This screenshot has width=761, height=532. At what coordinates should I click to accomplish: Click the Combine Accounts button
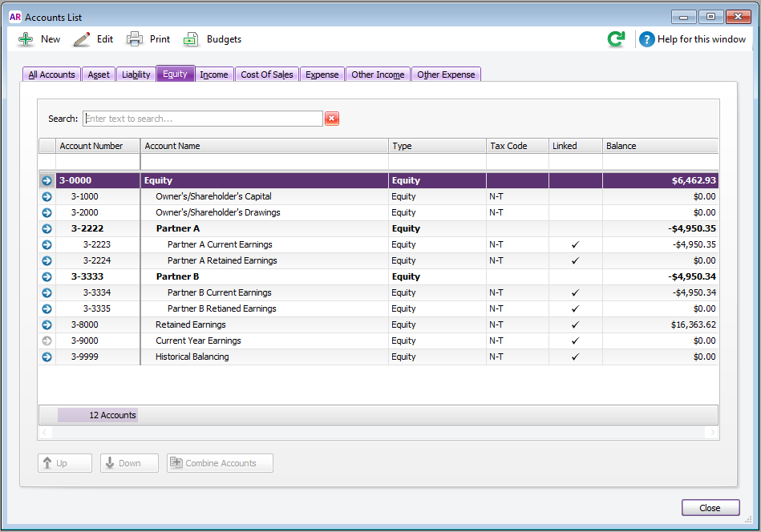220,463
